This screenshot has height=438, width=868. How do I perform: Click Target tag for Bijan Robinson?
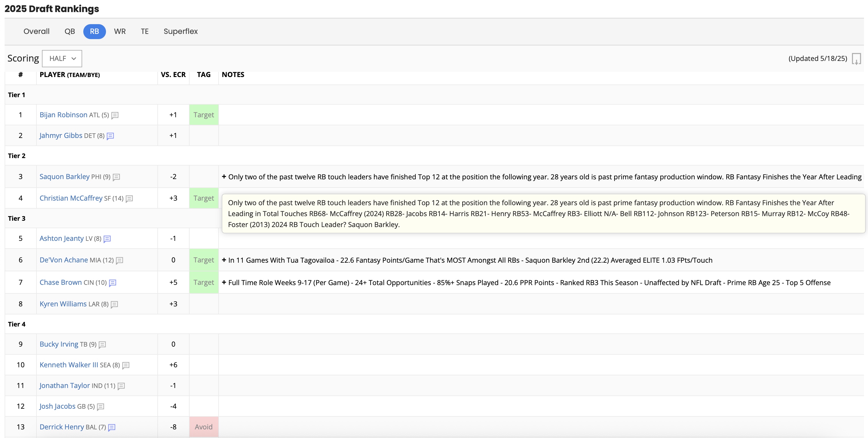(204, 115)
